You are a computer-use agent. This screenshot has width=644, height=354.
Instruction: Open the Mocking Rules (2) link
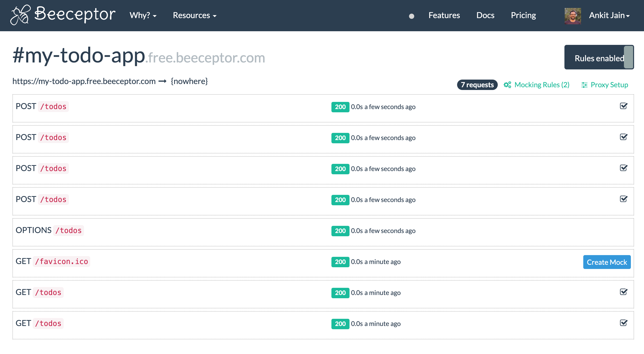pyautogui.click(x=541, y=85)
